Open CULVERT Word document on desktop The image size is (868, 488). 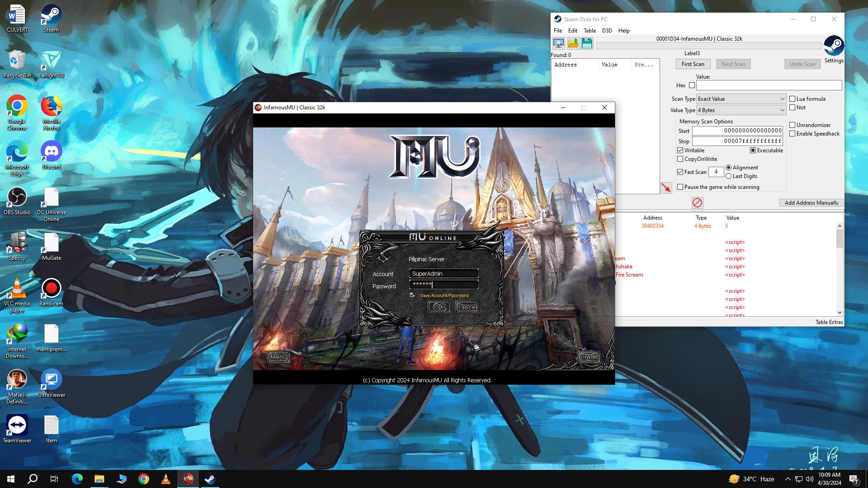coord(17,19)
